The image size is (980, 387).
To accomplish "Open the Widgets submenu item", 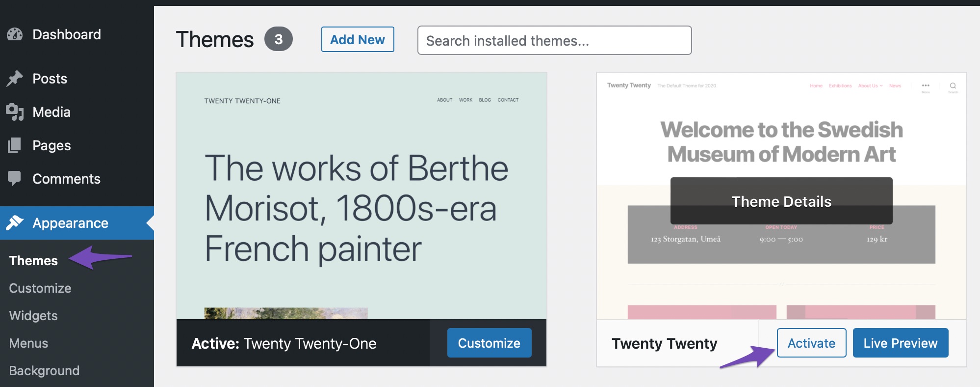I will (x=33, y=315).
